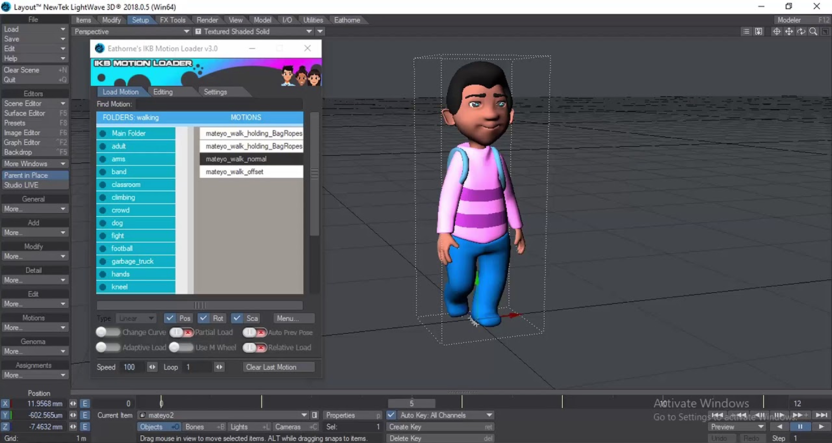This screenshot has width=832, height=443.
Task: Click the Clear Last Motion button
Action: click(x=271, y=367)
